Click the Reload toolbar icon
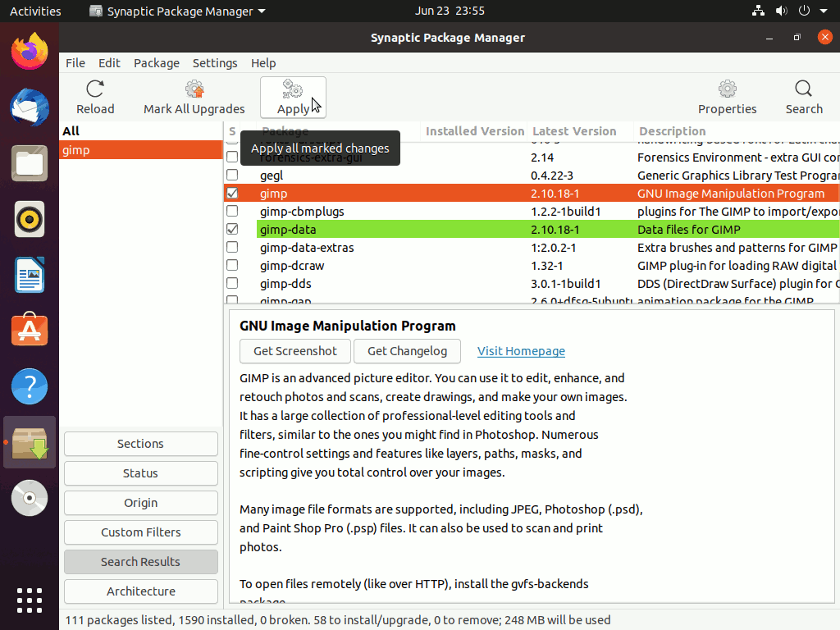 point(95,98)
